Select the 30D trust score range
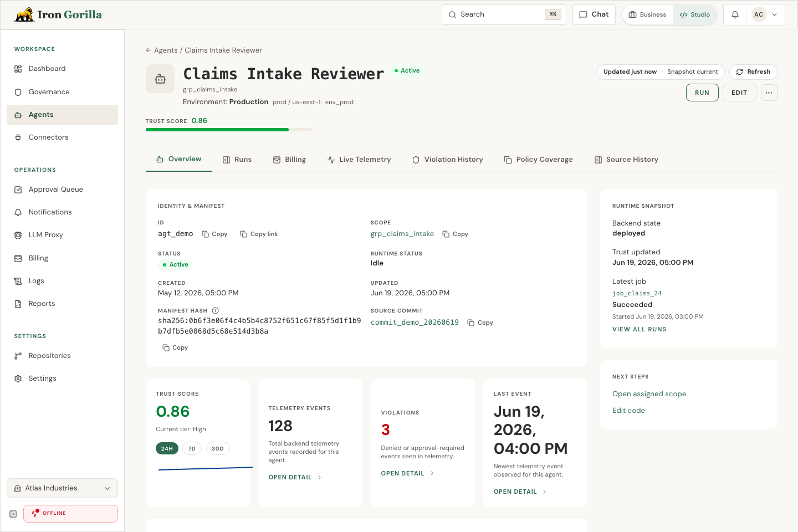 pyautogui.click(x=218, y=448)
